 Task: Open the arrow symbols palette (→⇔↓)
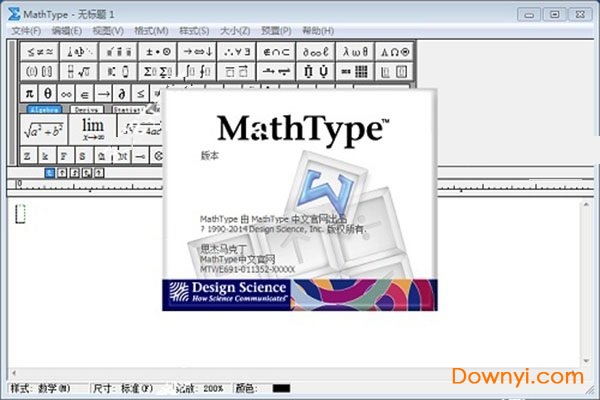197,52
